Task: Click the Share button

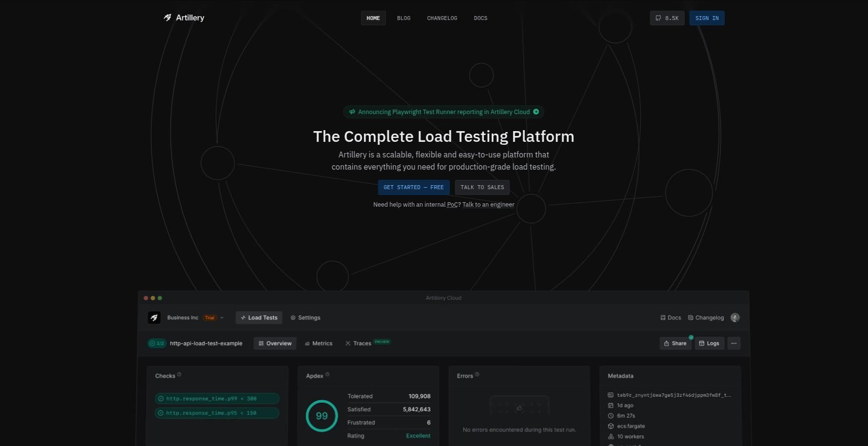Action: point(675,343)
